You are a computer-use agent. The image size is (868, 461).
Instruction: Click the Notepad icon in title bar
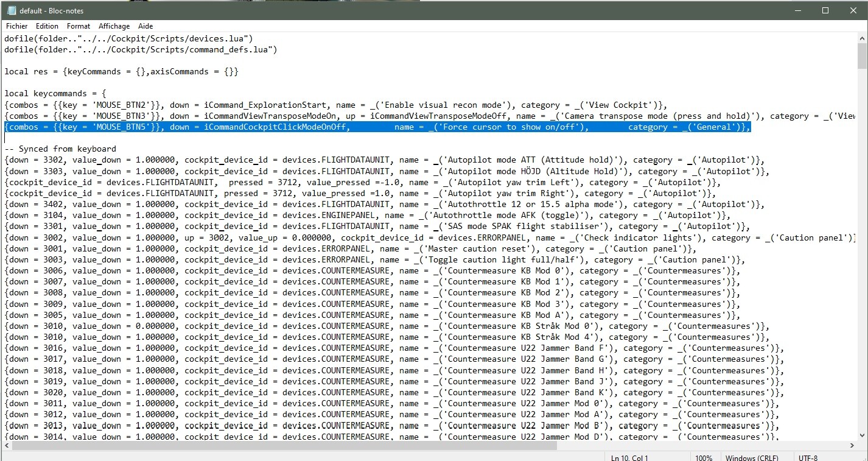click(11, 10)
